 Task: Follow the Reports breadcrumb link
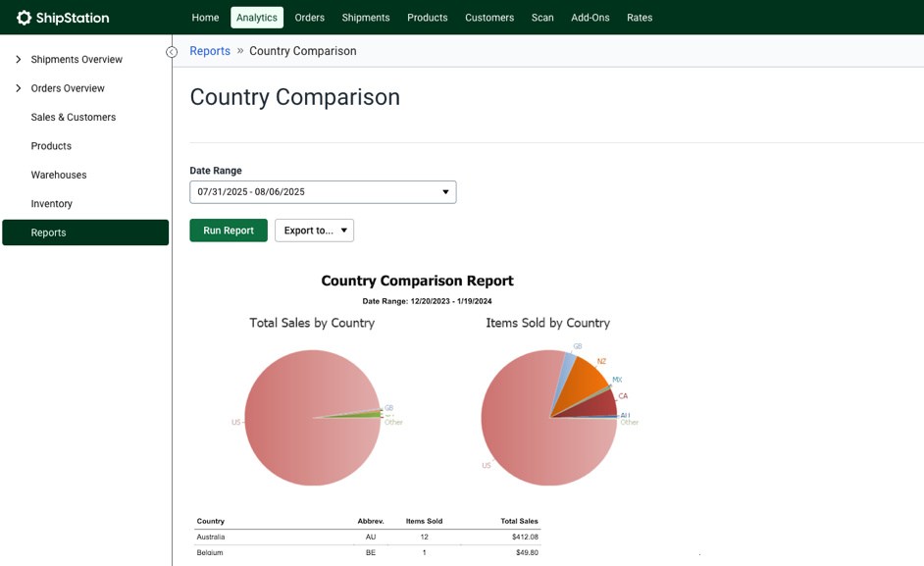click(209, 50)
